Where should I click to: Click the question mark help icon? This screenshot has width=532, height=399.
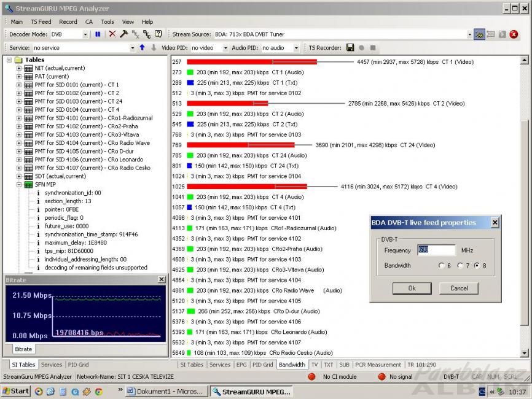tap(158, 34)
